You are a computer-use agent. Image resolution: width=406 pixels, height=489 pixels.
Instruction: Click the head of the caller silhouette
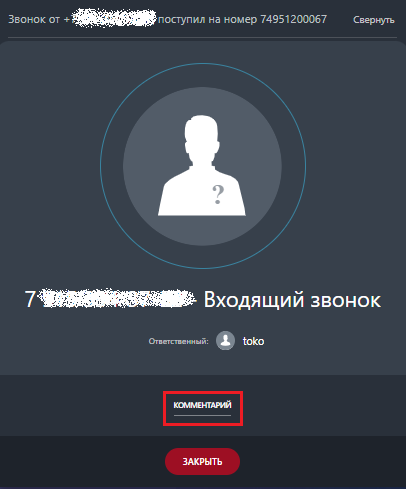tap(202, 133)
